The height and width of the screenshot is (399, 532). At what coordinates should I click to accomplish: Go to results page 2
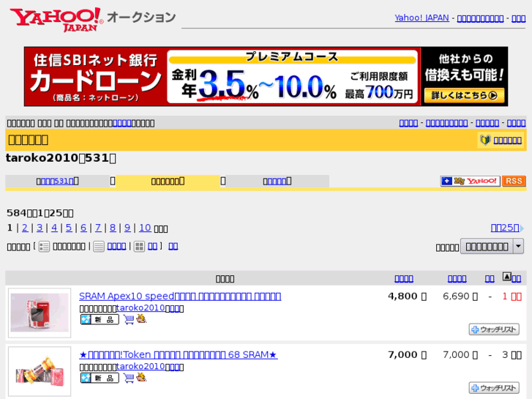25,228
